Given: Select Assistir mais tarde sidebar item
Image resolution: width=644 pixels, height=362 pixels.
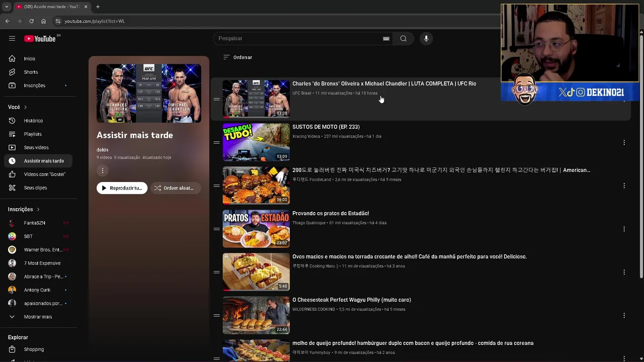Looking at the screenshot, I should pyautogui.click(x=39, y=161).
